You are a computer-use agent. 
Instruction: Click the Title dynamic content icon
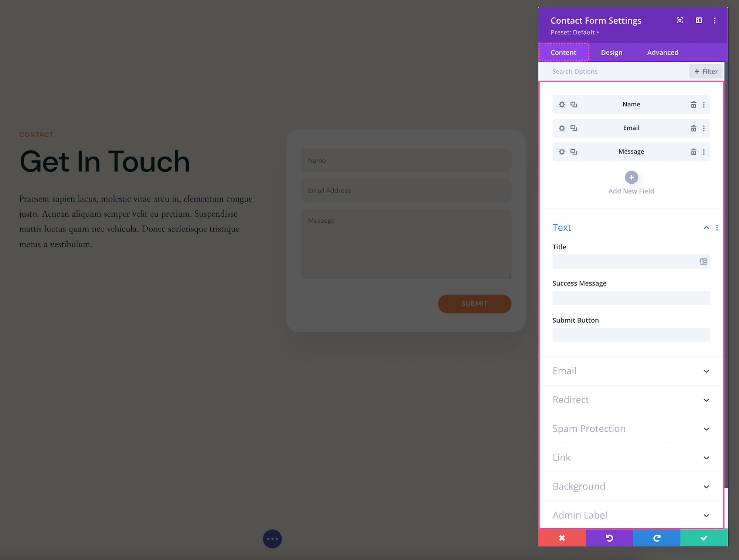tap(704, 261)
